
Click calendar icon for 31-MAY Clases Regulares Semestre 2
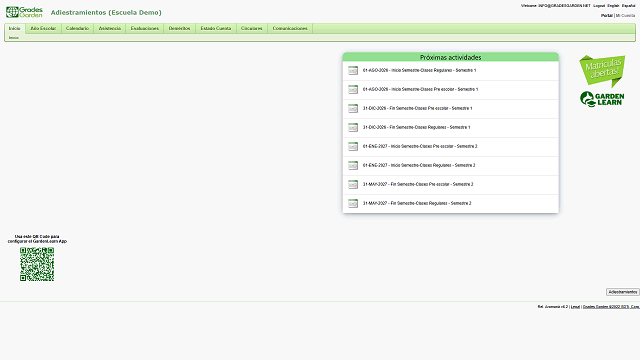point(353,203)
